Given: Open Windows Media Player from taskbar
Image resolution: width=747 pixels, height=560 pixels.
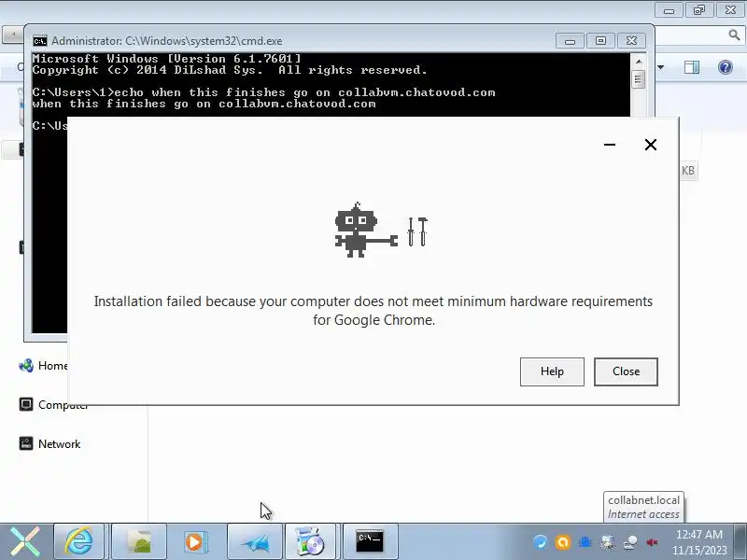Looking at the screenshot, I should (194, 541).
